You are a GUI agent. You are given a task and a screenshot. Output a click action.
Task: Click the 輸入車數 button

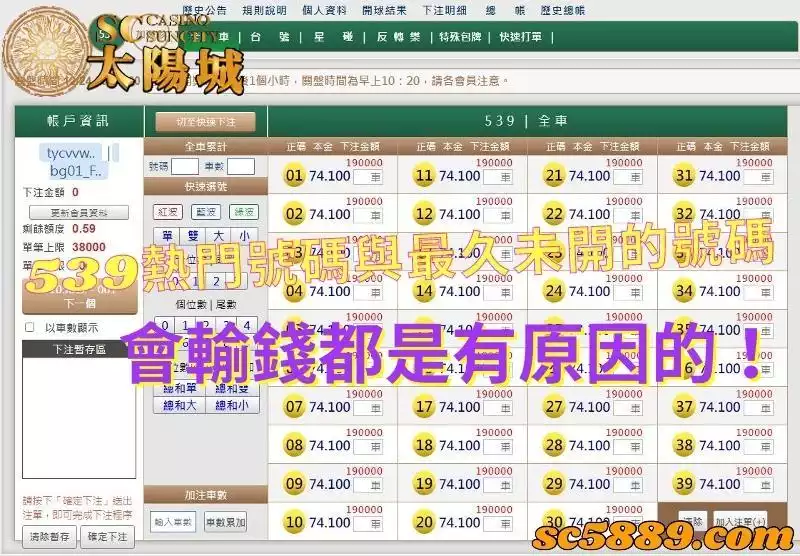(173, 522)
